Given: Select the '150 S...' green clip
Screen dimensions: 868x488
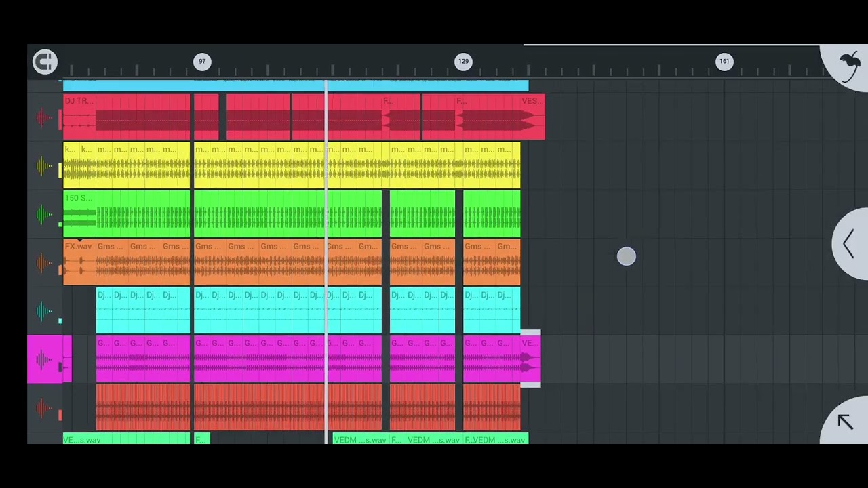Looking at the screenshot, I should (79, 214).
